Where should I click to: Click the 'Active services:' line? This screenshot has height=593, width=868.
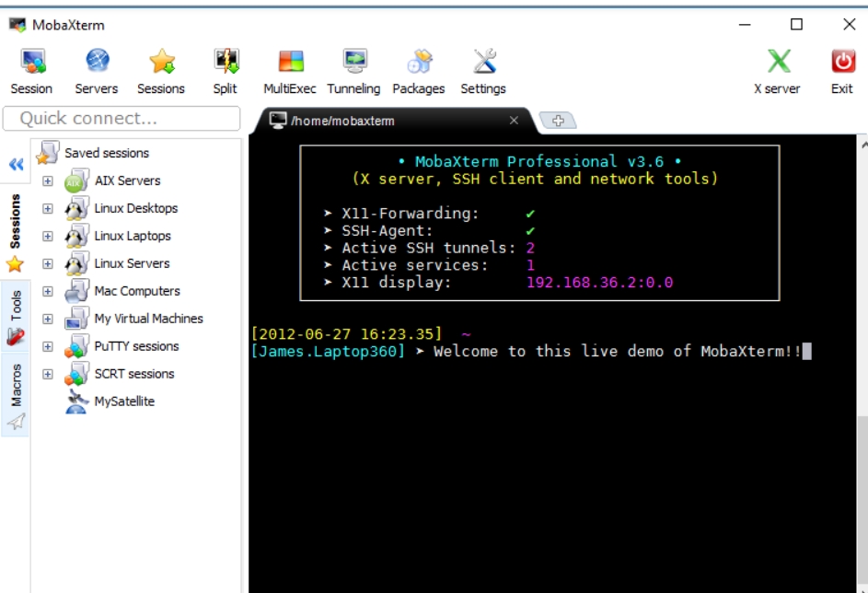[429, 265]
